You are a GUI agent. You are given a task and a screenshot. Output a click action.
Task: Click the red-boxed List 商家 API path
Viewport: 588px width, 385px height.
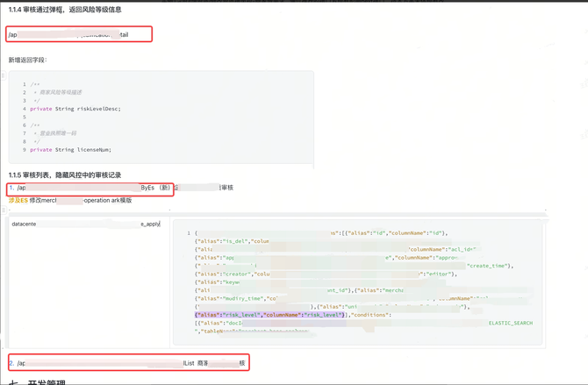coord(128,363)
